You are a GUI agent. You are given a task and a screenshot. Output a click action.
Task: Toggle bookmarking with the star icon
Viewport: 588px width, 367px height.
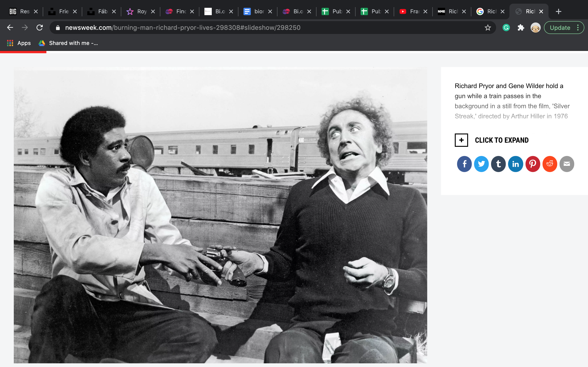(x=488, y=28)
